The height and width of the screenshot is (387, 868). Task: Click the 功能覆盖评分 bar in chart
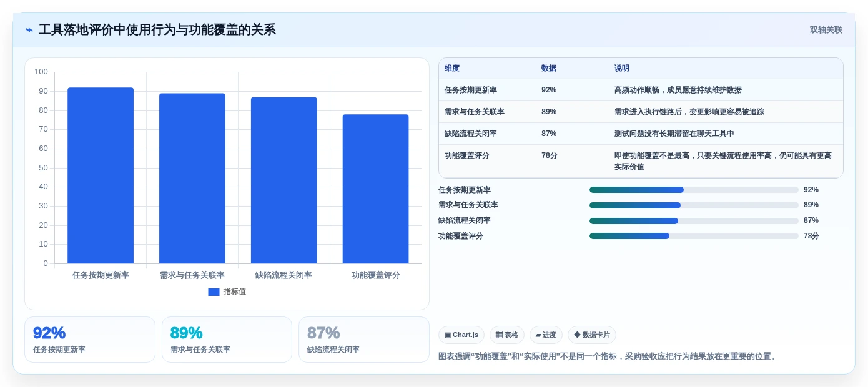(x=375, y=189)
